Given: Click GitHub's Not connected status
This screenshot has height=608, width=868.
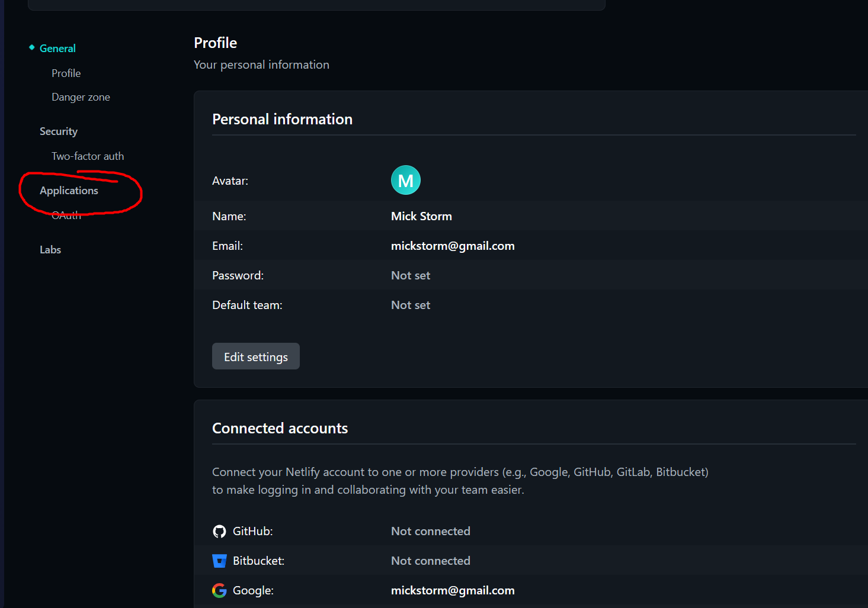Looking at the screenshot, I should (x=430, y=531).
